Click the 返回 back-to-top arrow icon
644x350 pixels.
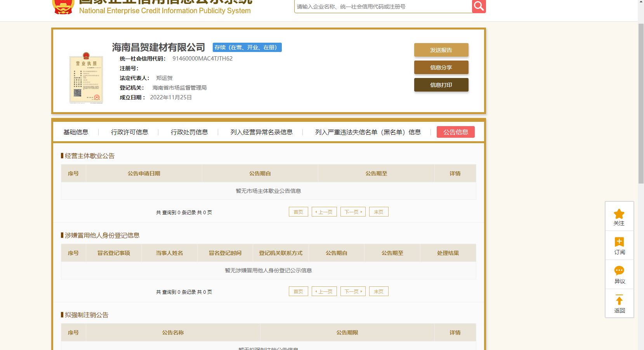pos(619,300)
